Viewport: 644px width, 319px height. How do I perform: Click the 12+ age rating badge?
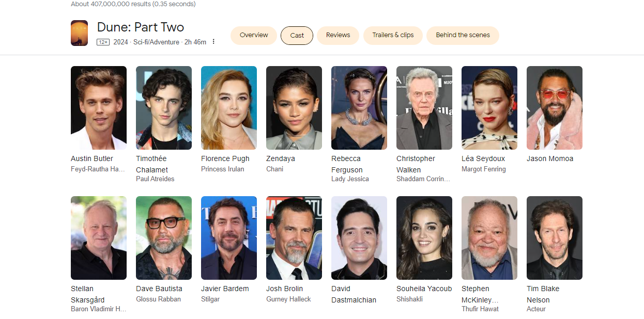(x=103, y=42)
